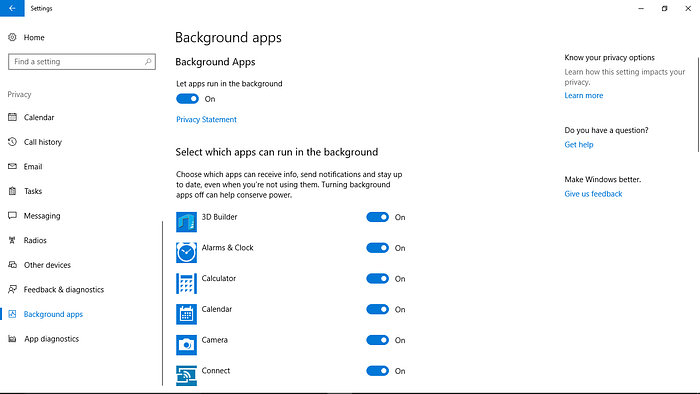Open Other devices settings
The image size is (700, 394).
click(47, 265)
